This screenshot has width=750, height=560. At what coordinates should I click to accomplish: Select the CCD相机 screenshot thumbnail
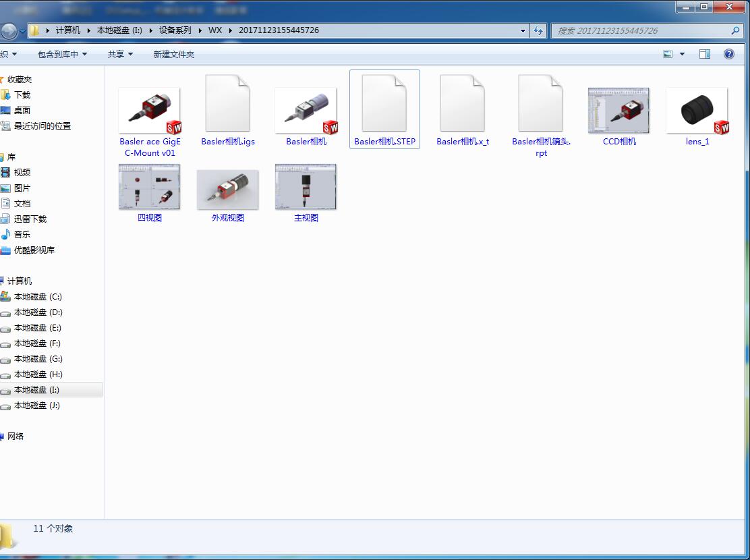pyautogui.click(x=618, y=111)
